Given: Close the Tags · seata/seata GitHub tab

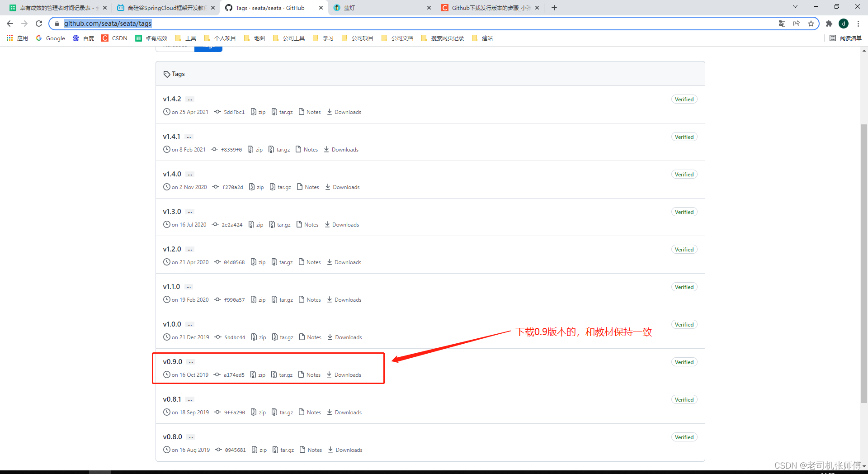Looking at the screenshot, I should [x=321, y=8].
